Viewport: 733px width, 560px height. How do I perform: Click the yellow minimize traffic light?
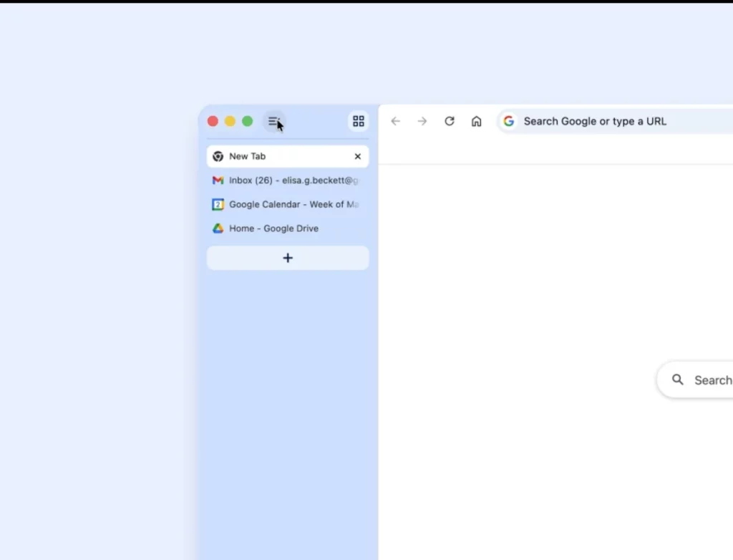[230, 121]
